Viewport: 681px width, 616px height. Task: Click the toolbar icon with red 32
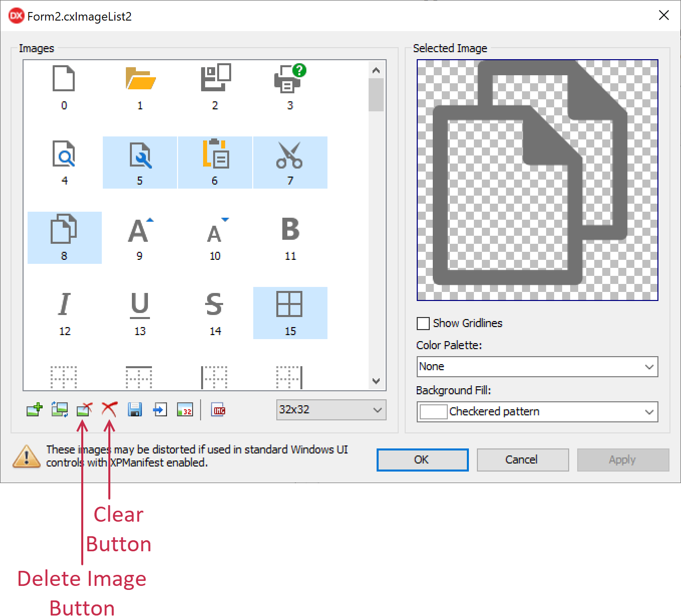[x=185, y=410]
